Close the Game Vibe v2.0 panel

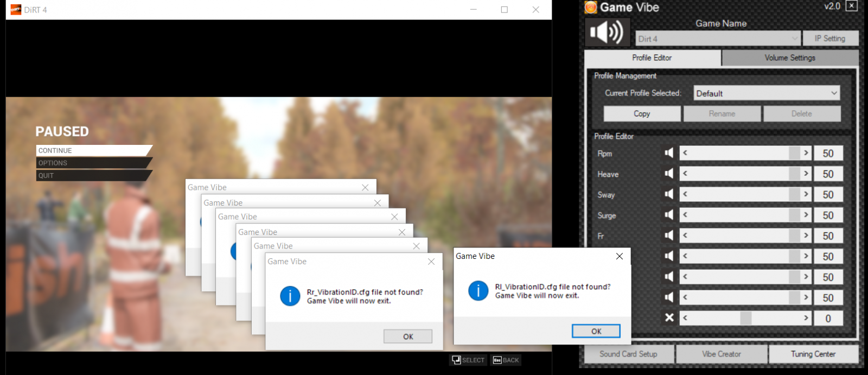pos(852,6)
